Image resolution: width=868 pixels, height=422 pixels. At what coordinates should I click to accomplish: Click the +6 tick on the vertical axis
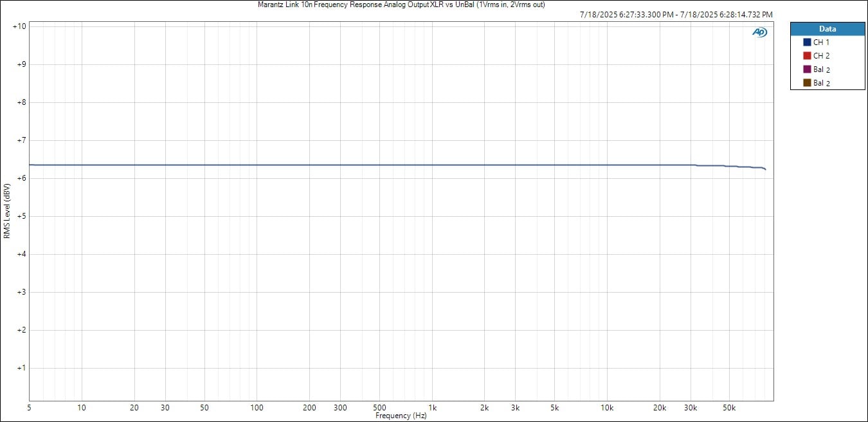click(x=21, y=178)
